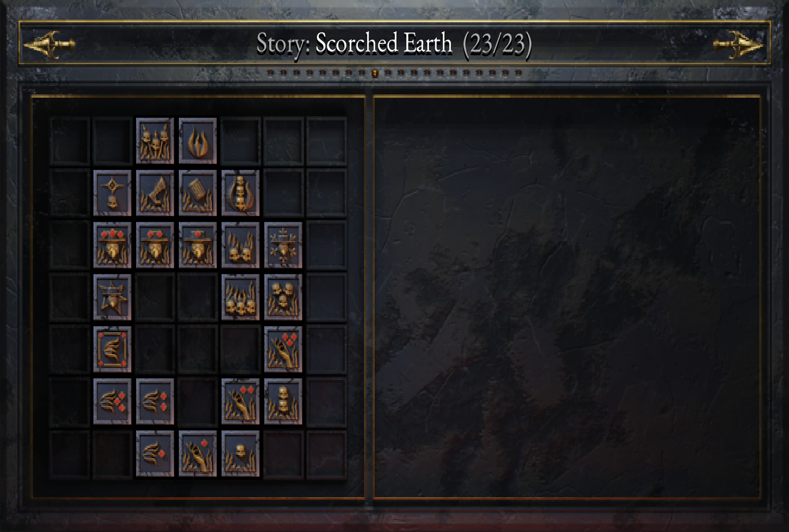Choose the wing tile with one red diamond
The height and width of the screenshot is (532, 789).
[155, 454]
